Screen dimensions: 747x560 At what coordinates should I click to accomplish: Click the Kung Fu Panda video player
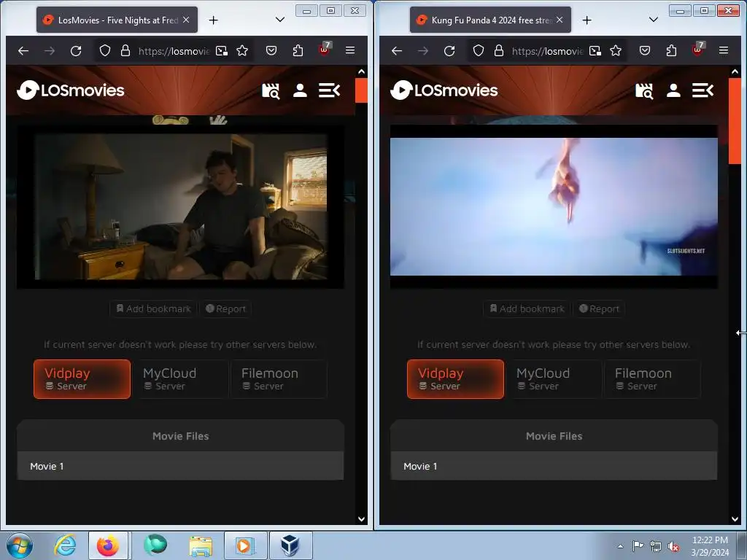coord(554,206)
